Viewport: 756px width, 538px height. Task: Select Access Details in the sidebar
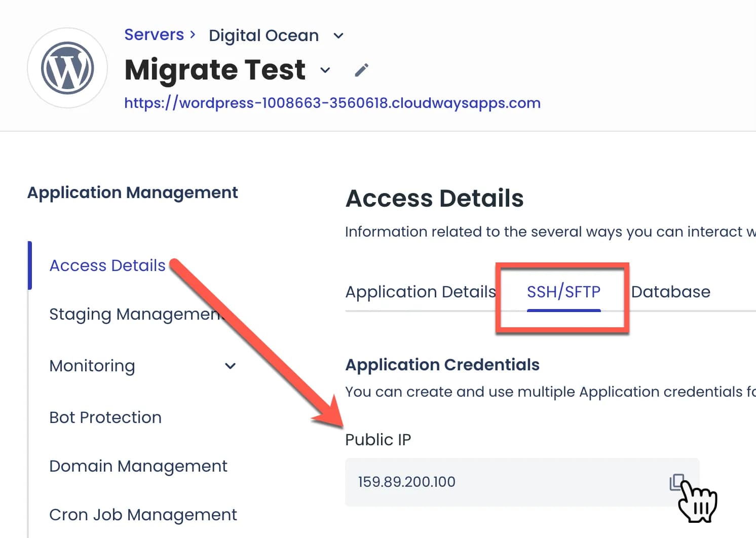(107, 265)
